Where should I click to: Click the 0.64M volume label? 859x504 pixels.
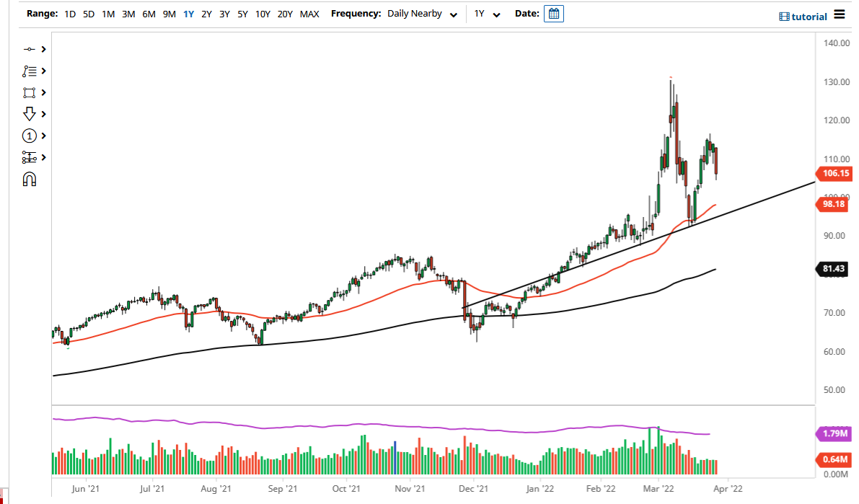(x=834, y=459)
